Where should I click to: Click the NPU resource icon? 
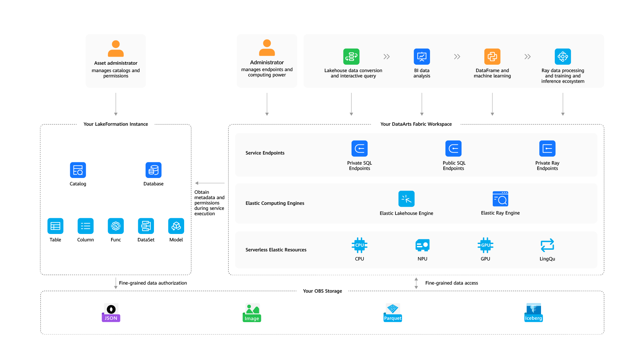point(422,245)
